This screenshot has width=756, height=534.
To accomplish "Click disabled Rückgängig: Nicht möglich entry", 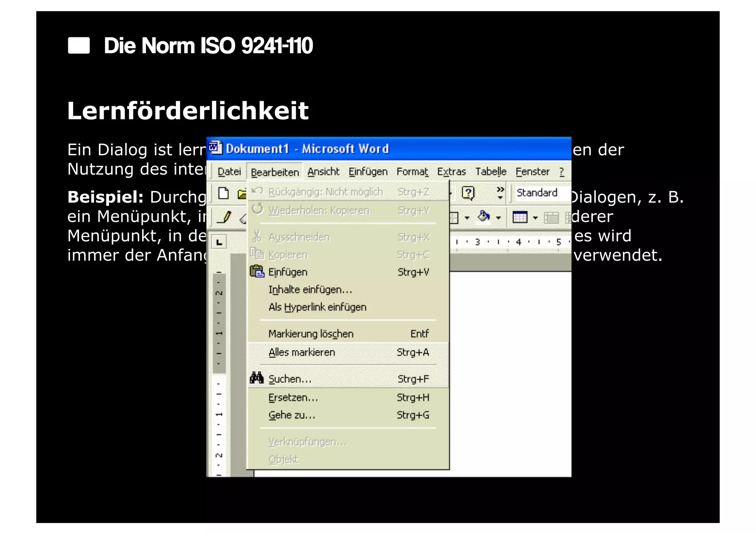I will pyautogui.click(x=348, y=192).
